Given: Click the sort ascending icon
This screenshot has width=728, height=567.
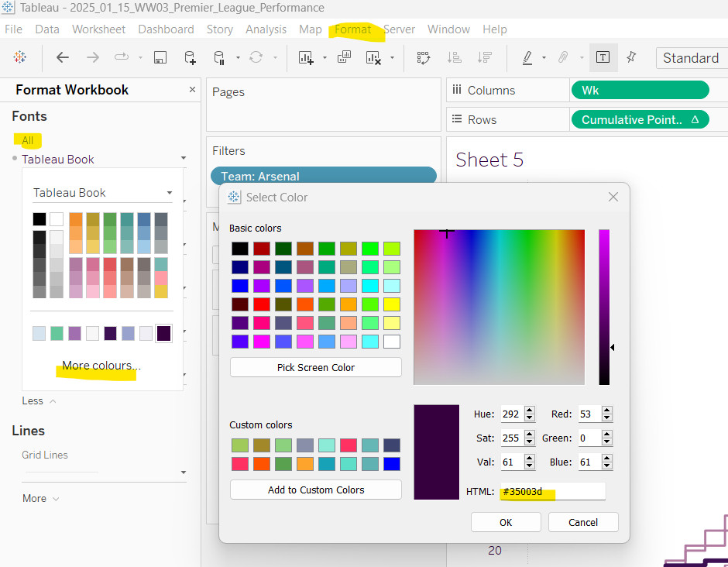Looking at the screenshot, I should 454,57.
